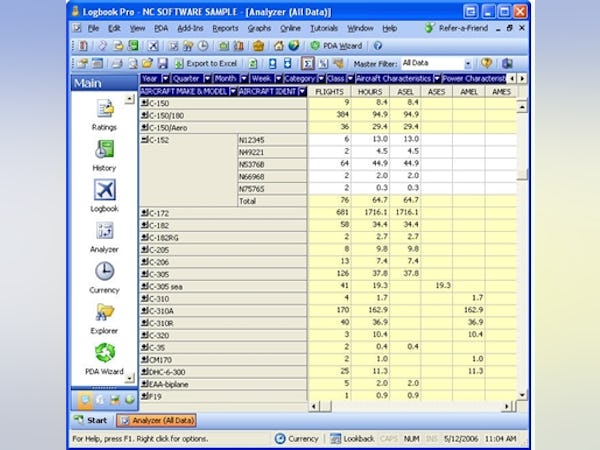Click the rightmost icon in the Analyzer toolbar
The width and height of the screenshot is (600, 450).
[x=507, y=64]
